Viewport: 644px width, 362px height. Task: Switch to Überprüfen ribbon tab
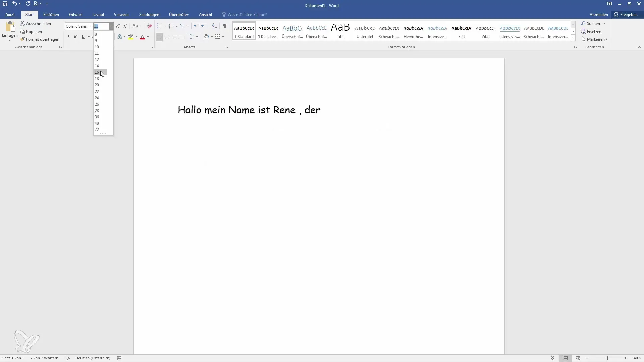[x=179, y=15]
